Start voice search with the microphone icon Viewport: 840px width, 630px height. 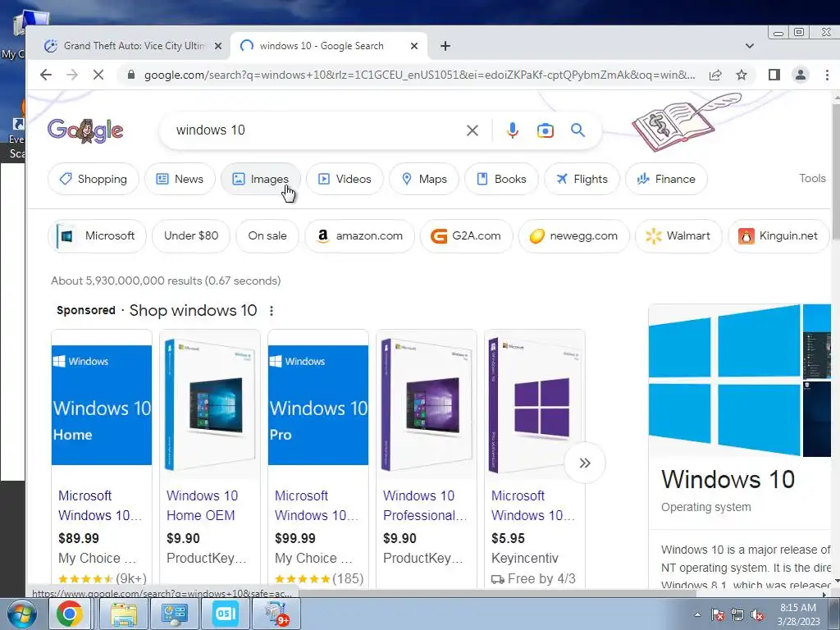tap(513, 130)
